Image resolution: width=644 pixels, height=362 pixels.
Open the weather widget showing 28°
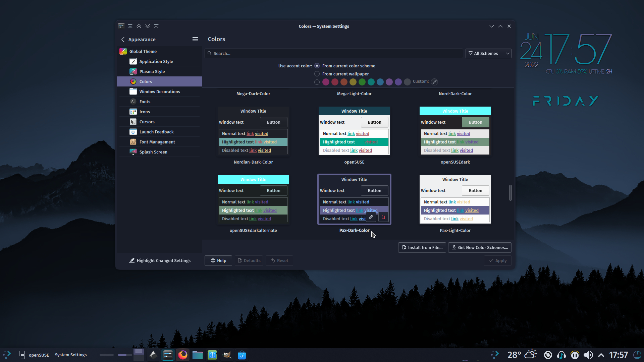tap(522, 355)
